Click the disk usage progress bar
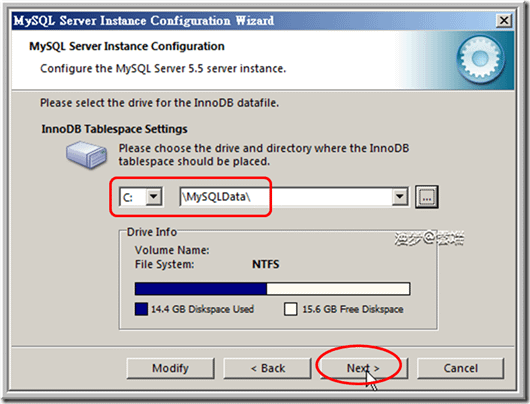This screenshot has width=530, height=404. (x=272, y=289)
